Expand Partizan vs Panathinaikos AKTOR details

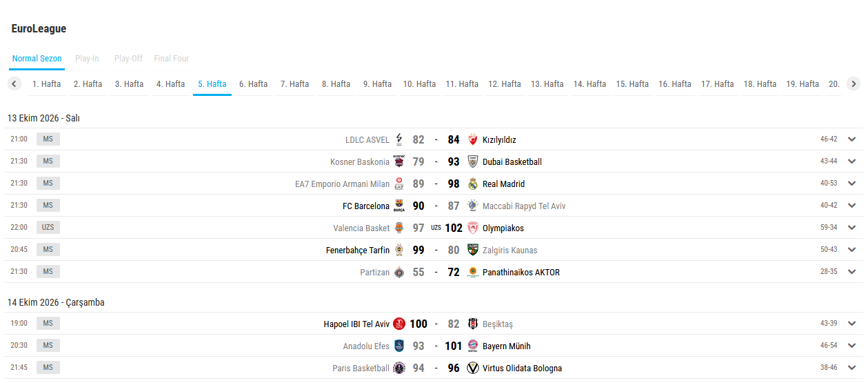point(852,272)
